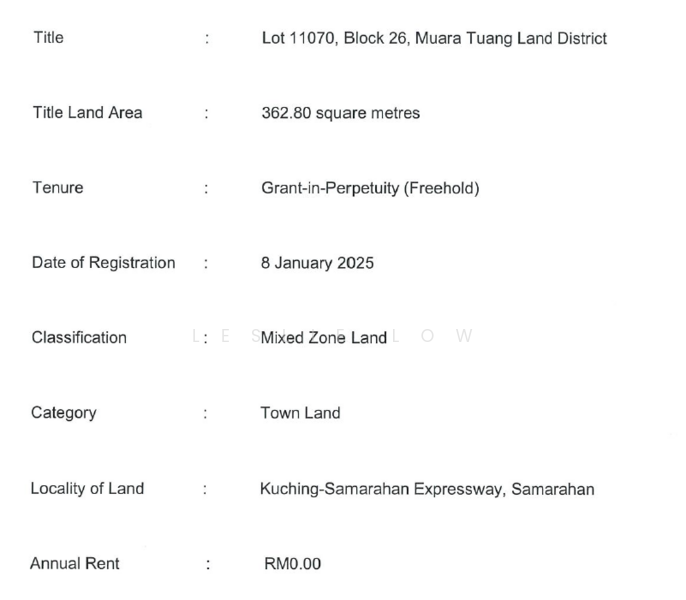Select the RM0.00 rent amount
Screen dimensions: 686x600
292,564
